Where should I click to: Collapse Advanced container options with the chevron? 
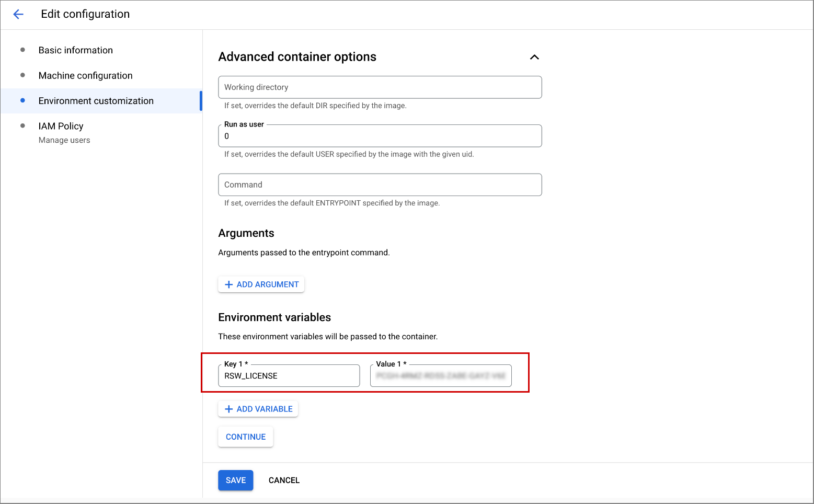coord(534,57)
